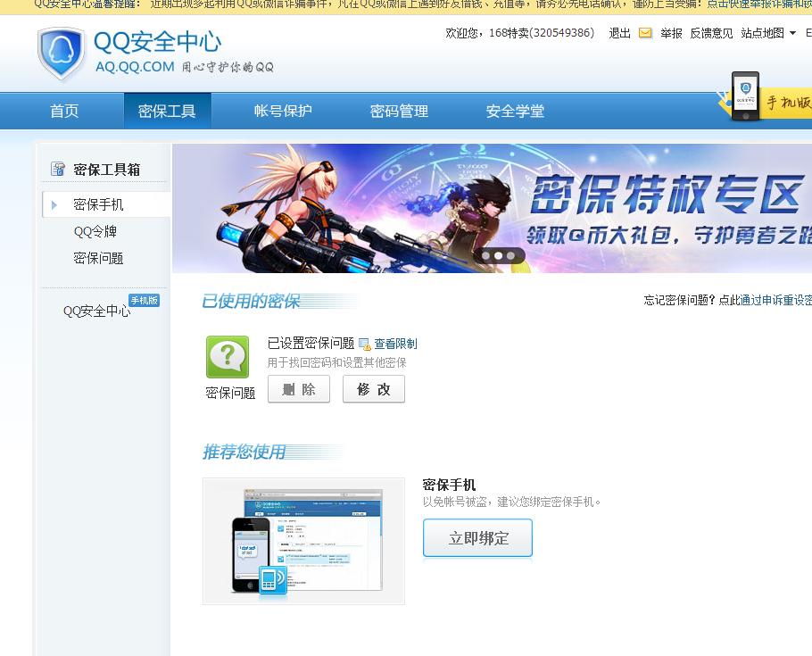
Task: Expand the 站点地图 dropdown arrow
Action: click(792, 34)
